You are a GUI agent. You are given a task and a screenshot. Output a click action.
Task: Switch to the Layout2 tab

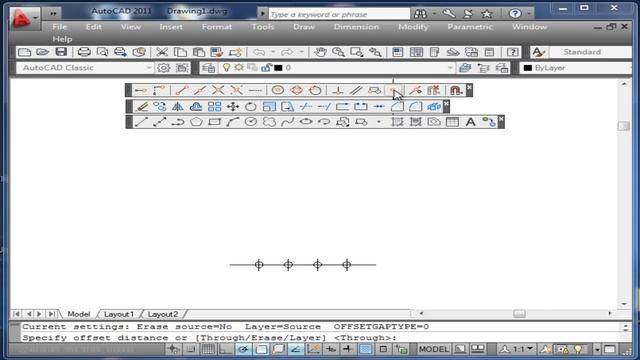(163, 314)
